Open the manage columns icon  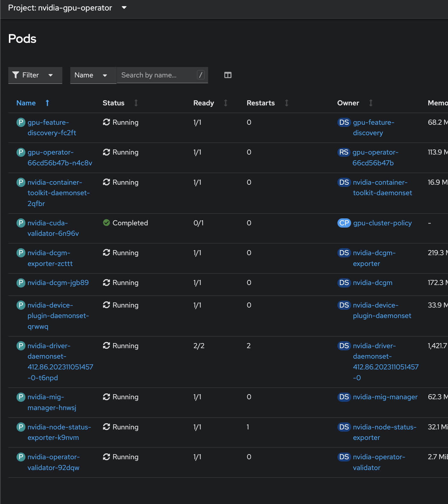[228, 75]
